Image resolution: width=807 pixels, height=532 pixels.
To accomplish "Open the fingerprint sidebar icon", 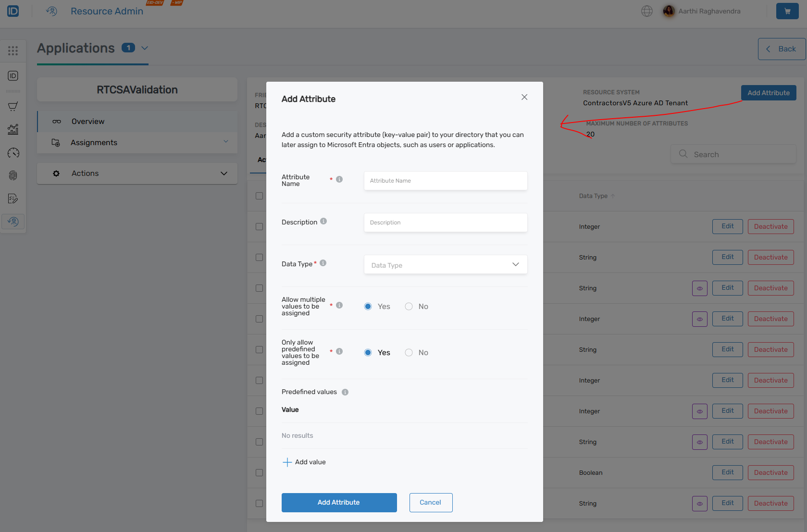I will click(x=13, y=175).
